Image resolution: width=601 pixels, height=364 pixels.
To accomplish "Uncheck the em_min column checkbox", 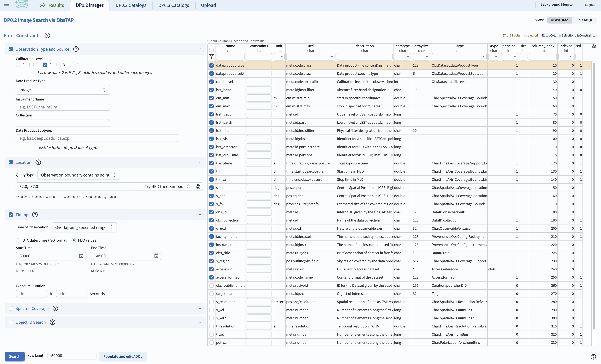I will pos(211,98).
